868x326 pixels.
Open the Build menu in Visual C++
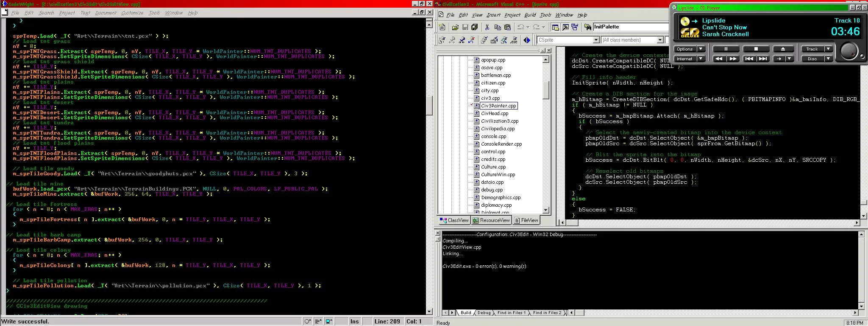(530, 15)
